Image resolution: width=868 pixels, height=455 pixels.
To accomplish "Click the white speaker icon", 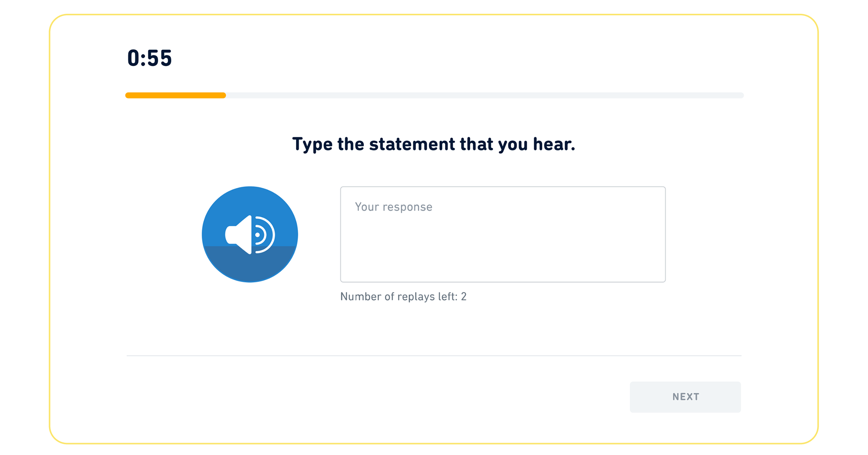I will (239, 235).
